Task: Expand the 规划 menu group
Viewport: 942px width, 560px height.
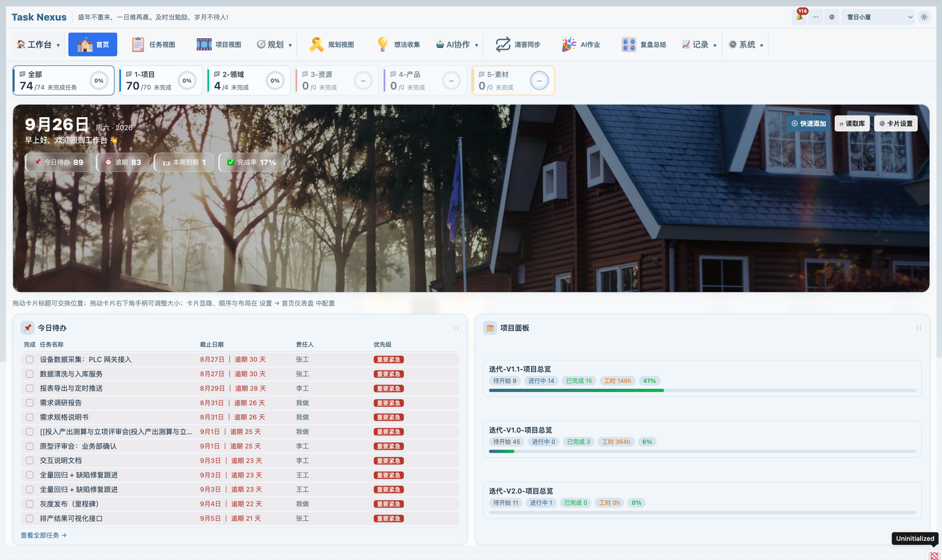Action: 274,44
